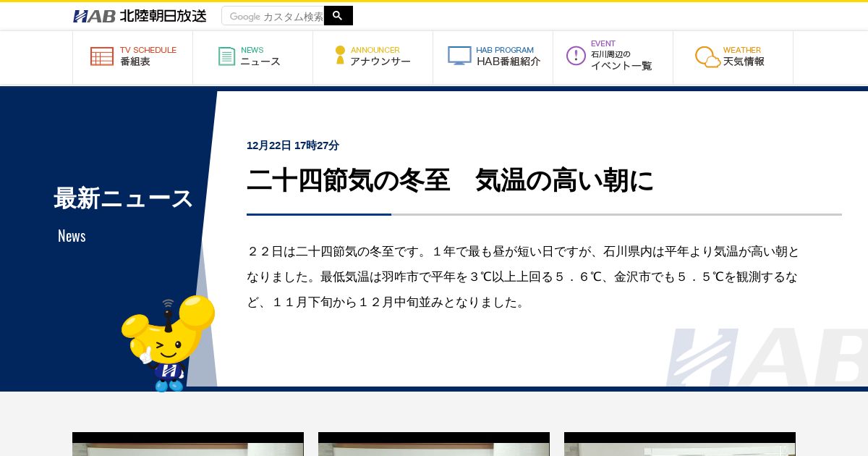
Task: Click the TV schedule grid icon
Action: [x=102, y=56]
